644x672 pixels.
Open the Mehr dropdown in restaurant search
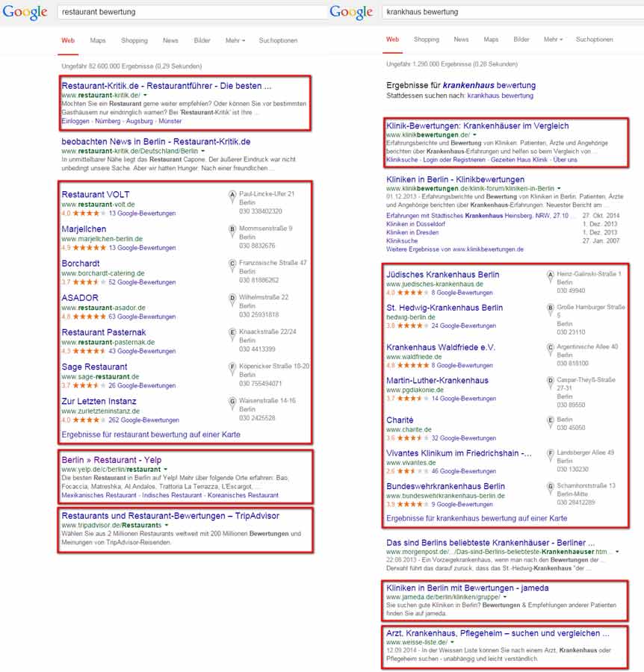tap(235, 40)
